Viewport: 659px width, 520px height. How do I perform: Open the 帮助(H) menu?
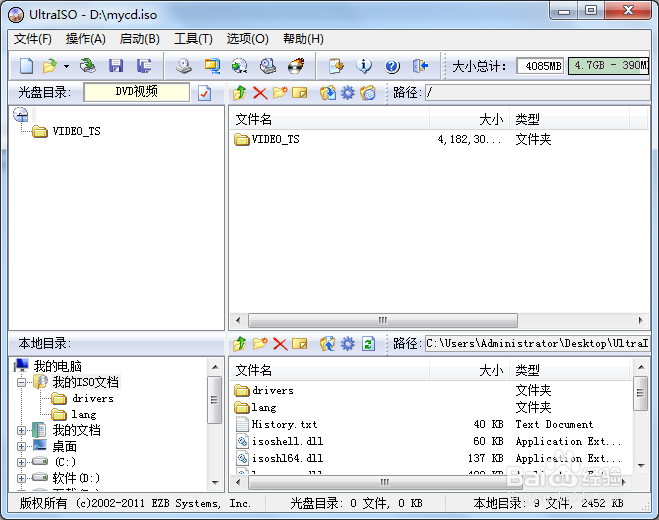click(x=303, y=39)
